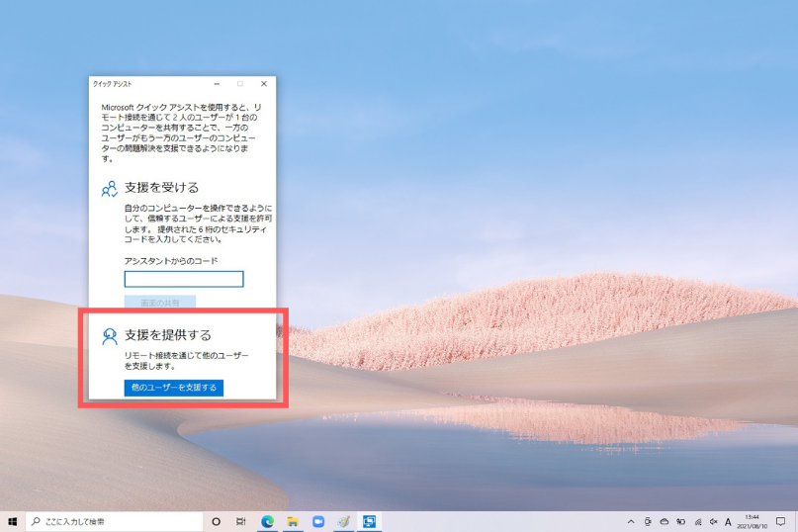Open OneDrive cloud tray icon

(x=665, y=522)
